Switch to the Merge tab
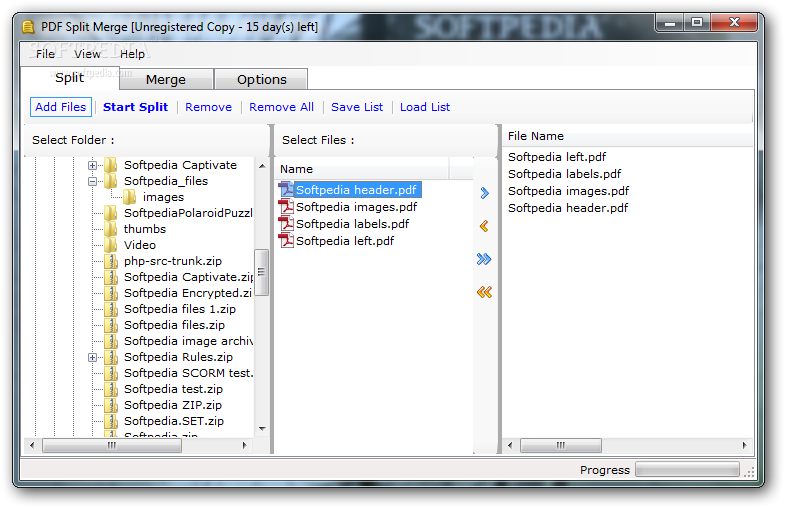The width and height of the screenshot is (785, 508). point(166,79)
